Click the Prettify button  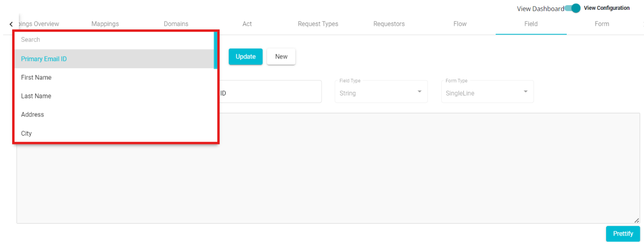click(x=622, y=234)
